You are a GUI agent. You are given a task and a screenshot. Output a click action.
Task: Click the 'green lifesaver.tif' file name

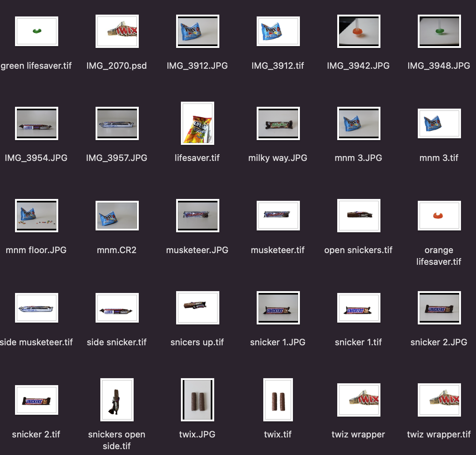pos(36,66)
